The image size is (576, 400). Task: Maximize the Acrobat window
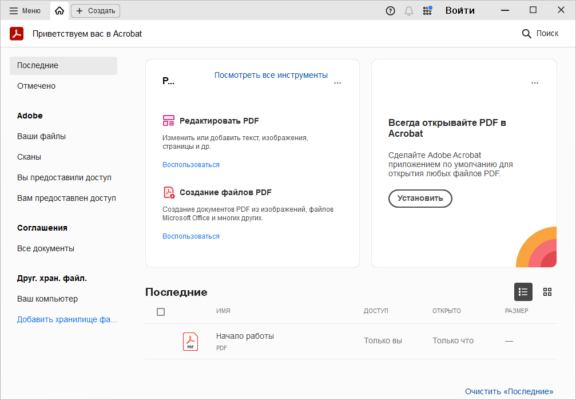(x=533, y=10)
